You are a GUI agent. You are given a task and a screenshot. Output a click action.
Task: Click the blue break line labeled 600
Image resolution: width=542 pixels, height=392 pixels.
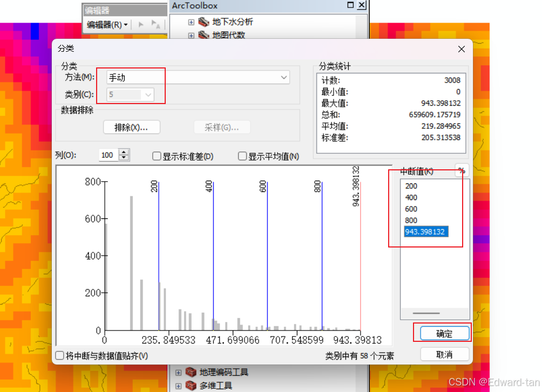(x=268, y=256)
